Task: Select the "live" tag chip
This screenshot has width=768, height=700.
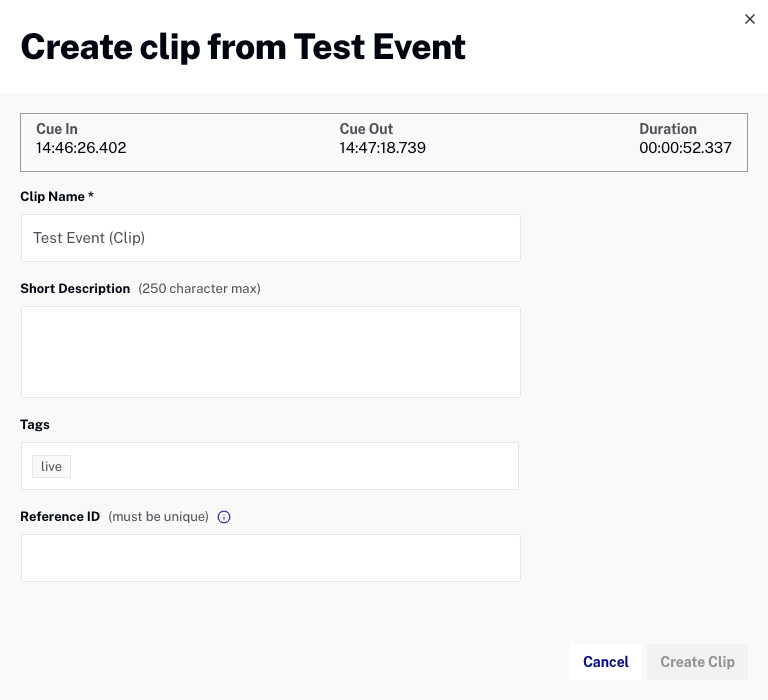Action: [51, 467]
